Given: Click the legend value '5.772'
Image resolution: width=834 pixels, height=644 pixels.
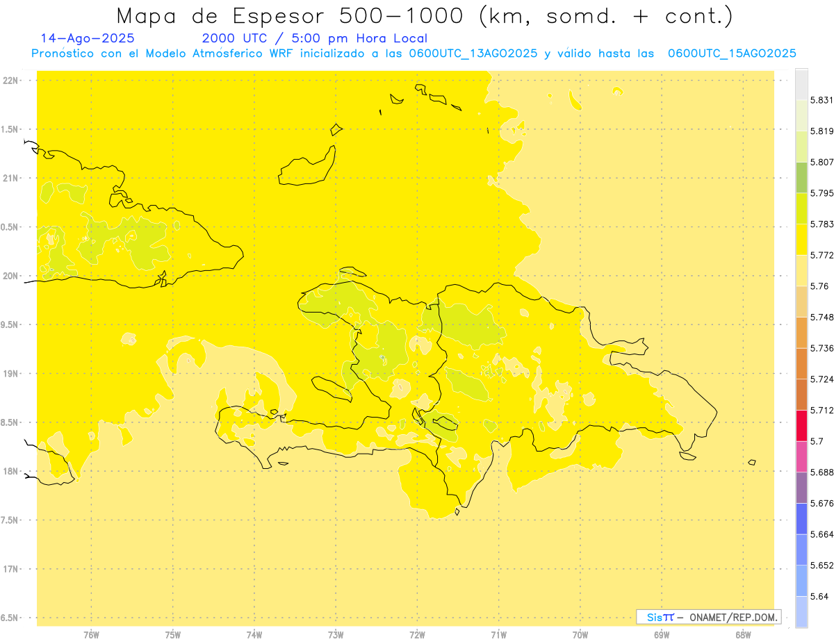Looking at the screenshot, I should [x=822, y=255].
